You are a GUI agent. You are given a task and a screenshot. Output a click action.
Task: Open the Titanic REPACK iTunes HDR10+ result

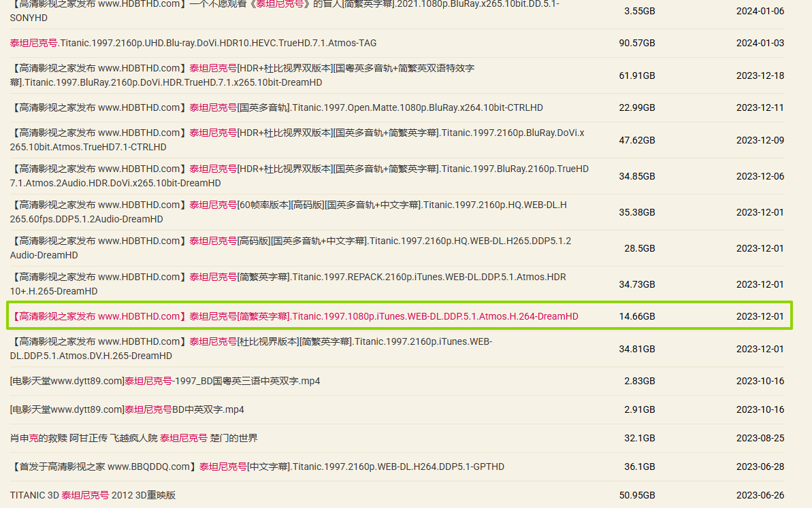(288, 284)
